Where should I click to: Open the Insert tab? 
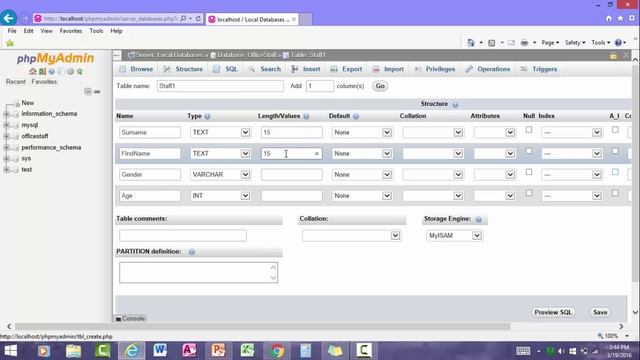tap(306, 69)
